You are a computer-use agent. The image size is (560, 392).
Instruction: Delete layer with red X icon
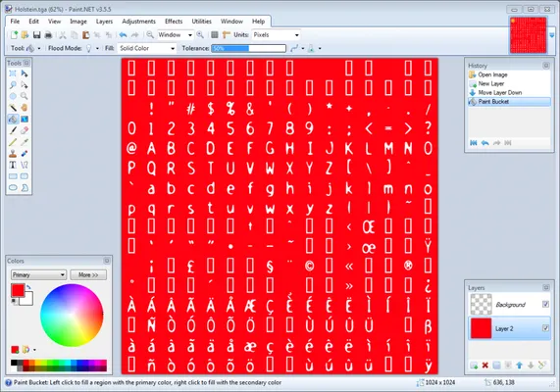485,365
